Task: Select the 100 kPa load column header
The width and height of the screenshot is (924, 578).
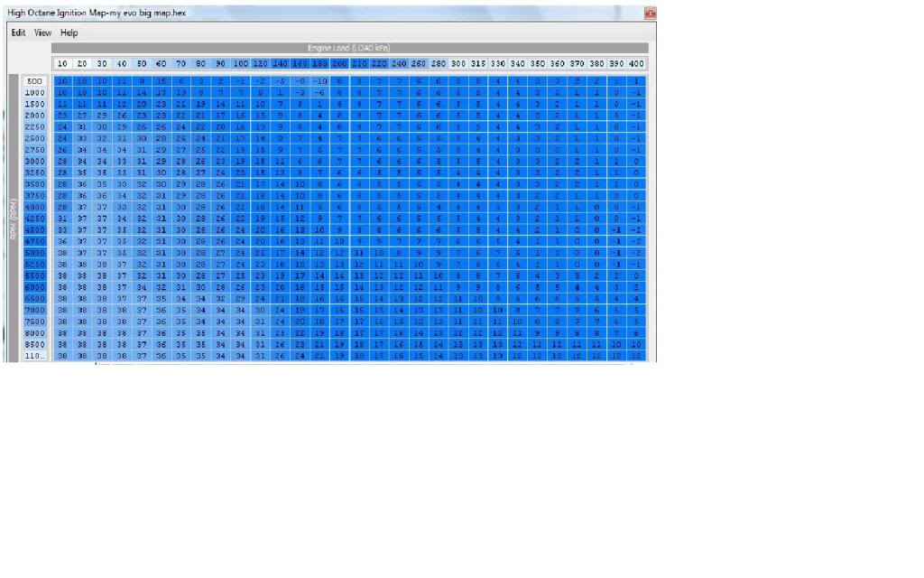Action: [240, 64]
